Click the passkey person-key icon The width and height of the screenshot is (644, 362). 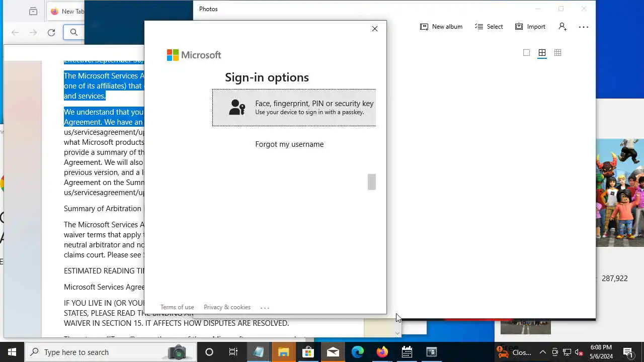237,107
